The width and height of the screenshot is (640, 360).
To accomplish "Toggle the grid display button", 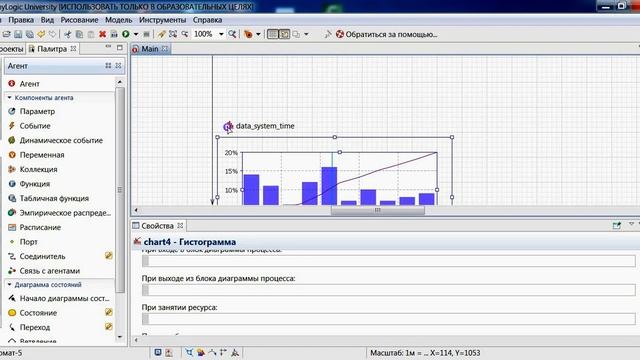I will click(x=272, y=34).
